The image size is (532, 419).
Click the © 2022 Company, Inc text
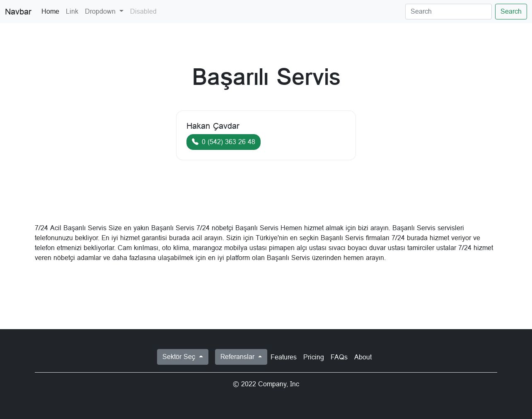point(266,384)
